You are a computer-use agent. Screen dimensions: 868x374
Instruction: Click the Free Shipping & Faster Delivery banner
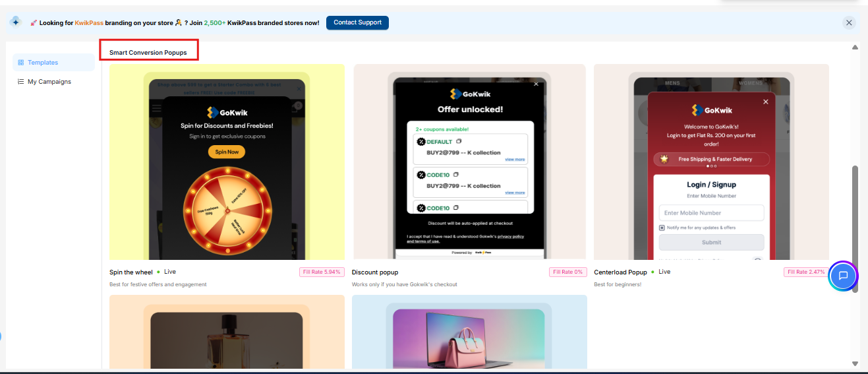pos(711,159)
